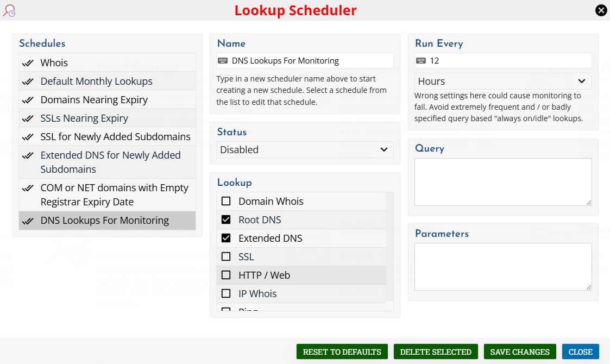The height and width of the screenshot is (364, 610).
Task: Click the double-check icon beside SSLs Nearing Expiry
Action: pos(28,118)
